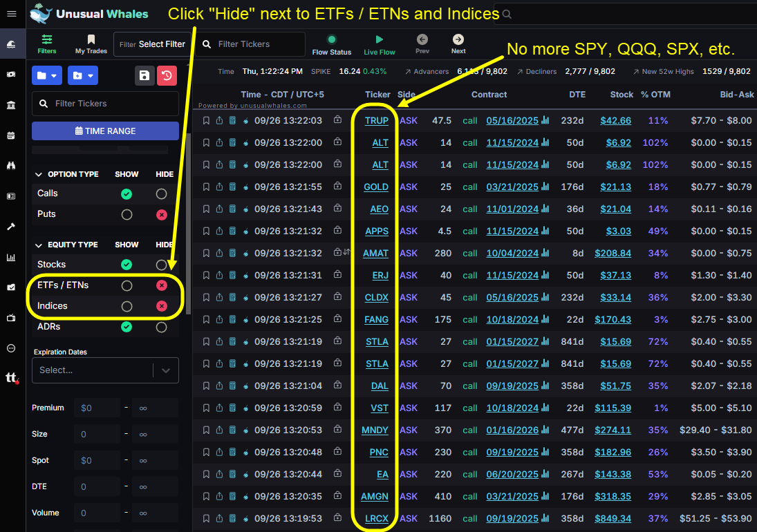Open the LRCX ticker link
The height and width of the screenshot is (532, 757).
coord(377,518)
